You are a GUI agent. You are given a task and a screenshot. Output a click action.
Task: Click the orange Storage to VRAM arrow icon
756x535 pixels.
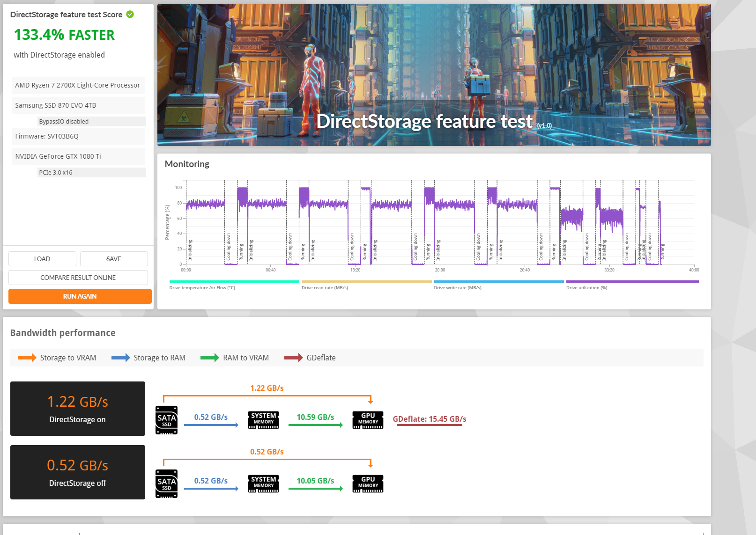[x=27, y=358]
